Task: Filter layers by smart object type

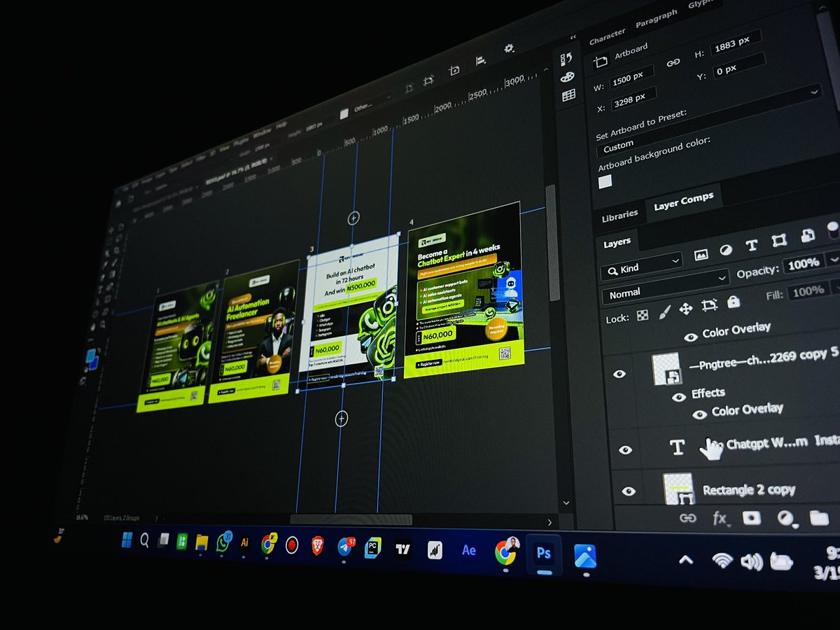Action: (807, 236)
